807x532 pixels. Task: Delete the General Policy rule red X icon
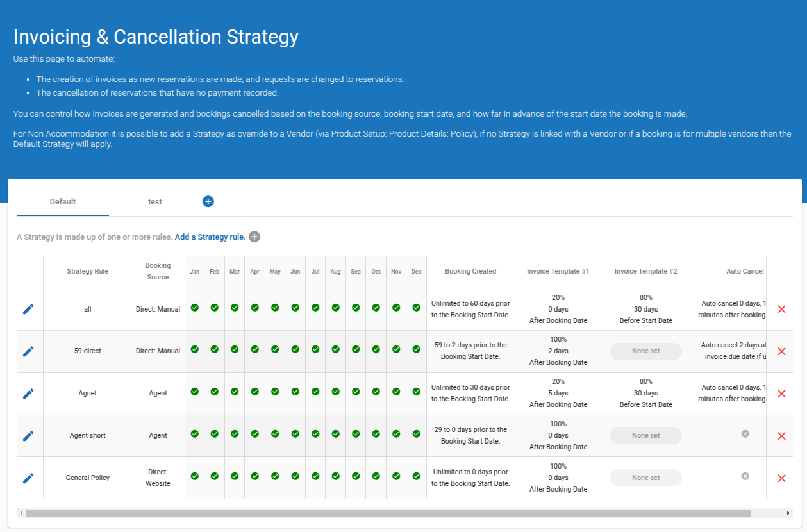pos(781,478)
